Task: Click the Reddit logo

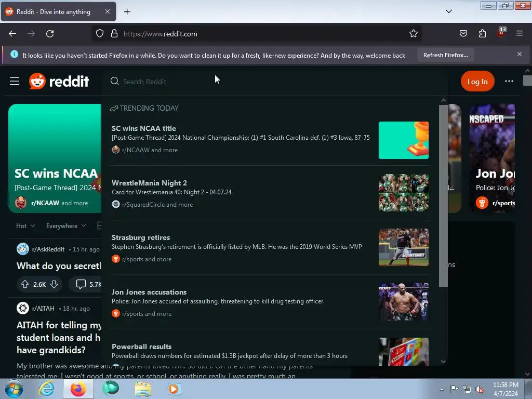Action: point(59,81)
